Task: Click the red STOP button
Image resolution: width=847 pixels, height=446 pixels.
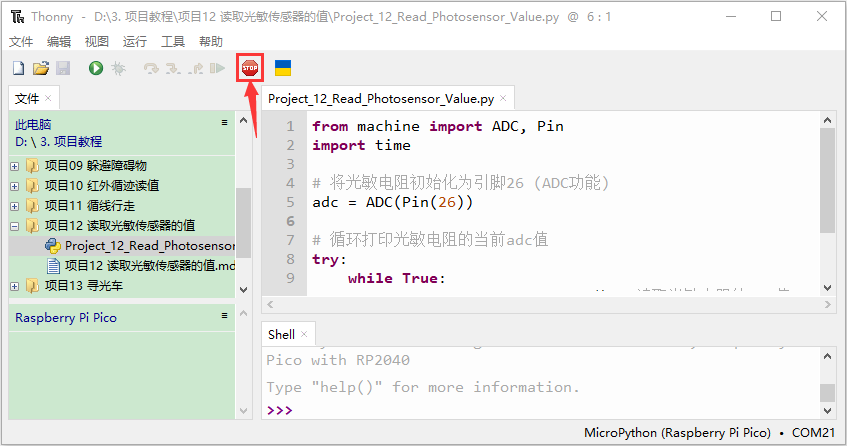Action: [250, 68]
